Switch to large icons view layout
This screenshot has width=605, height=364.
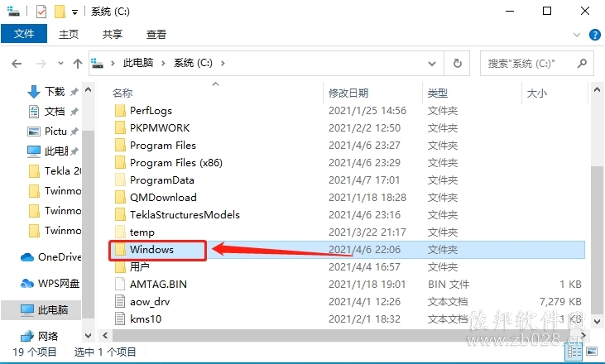point(592,352)
